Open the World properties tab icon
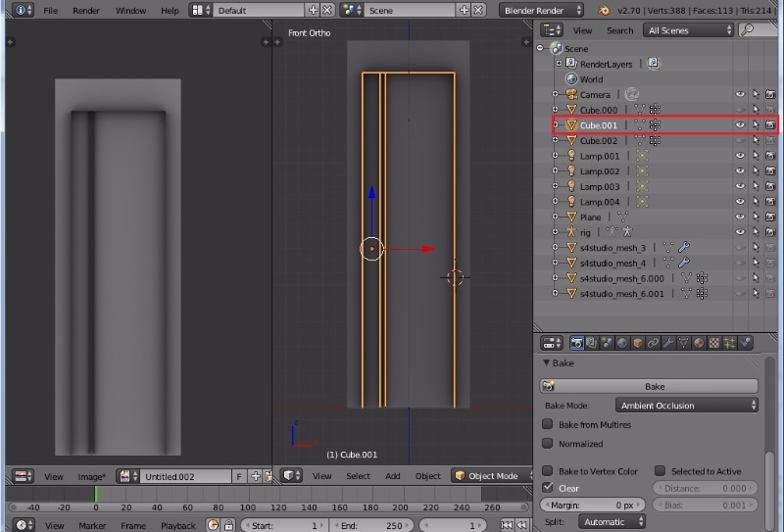784x532 pixels. point(622,343)
